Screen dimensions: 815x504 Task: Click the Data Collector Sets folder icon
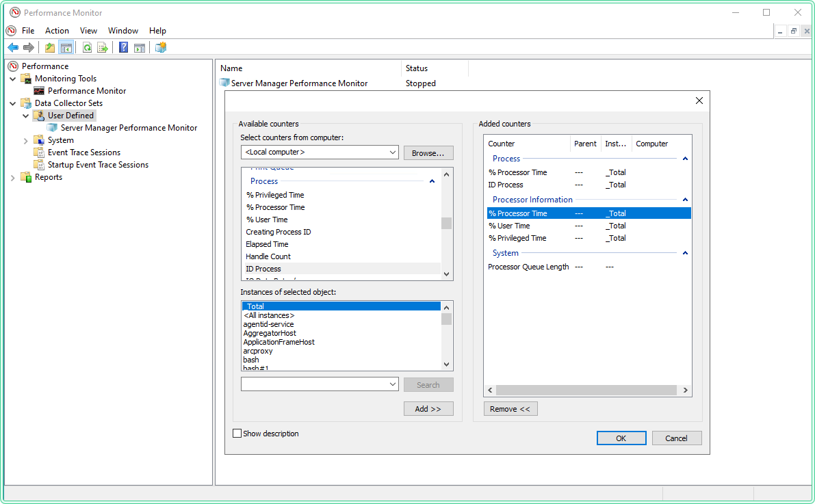click(x=26, y=103)
